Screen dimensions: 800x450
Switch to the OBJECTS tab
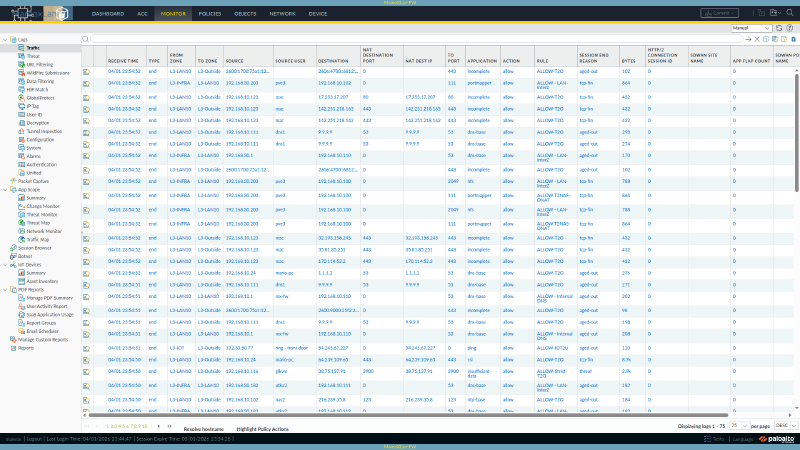[245, 14]
